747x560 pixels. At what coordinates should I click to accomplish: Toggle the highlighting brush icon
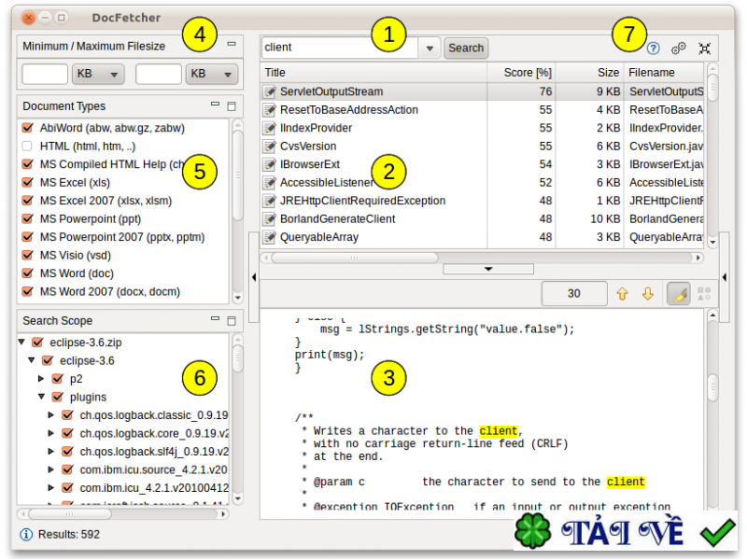[x=679, y=293]
